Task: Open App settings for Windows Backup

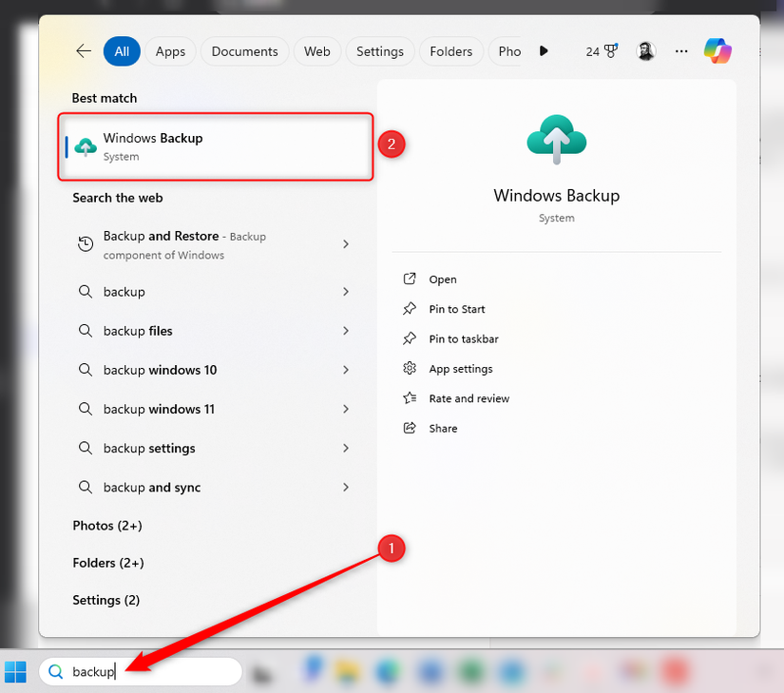Action: pyautogui.click(x=460, y=369)
